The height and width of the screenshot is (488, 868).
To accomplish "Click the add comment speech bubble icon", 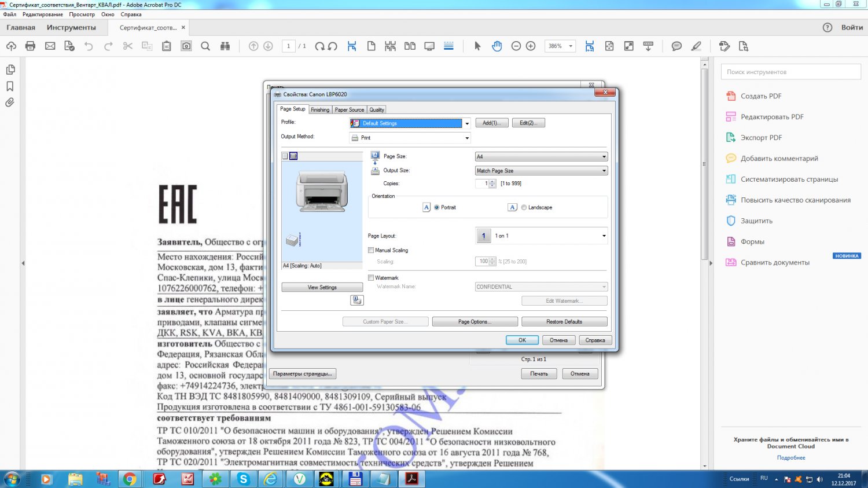I will (x=676, y=46).
